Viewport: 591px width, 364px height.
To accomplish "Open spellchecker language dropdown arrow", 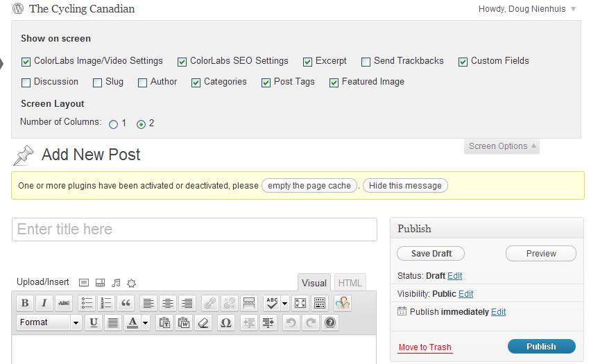I will pyautogui.click(x=284, y=304).
